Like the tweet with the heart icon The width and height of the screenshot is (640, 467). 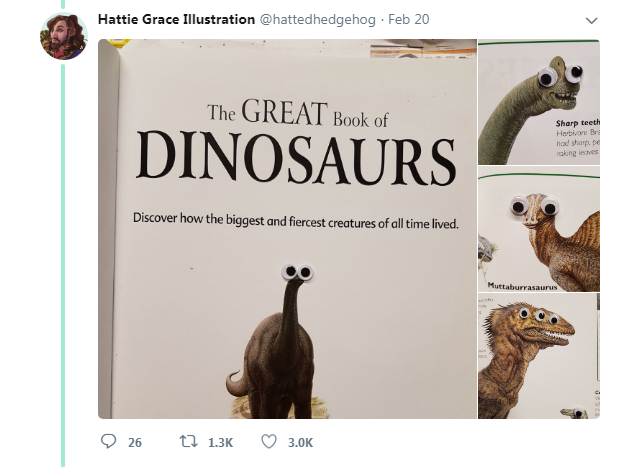pyautogui.click(x=268, y=441)
